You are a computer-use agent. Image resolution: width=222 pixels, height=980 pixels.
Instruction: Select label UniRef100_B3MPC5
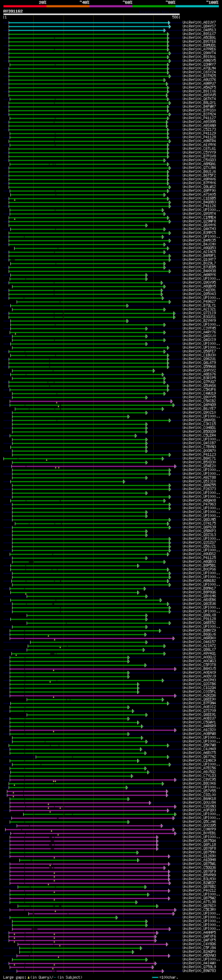click(199, 233)
